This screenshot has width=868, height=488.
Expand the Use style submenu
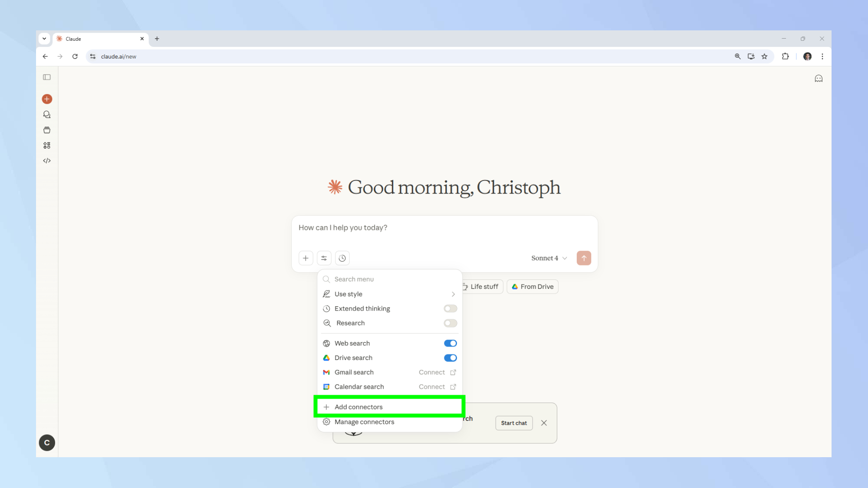(x=389, y=294)
